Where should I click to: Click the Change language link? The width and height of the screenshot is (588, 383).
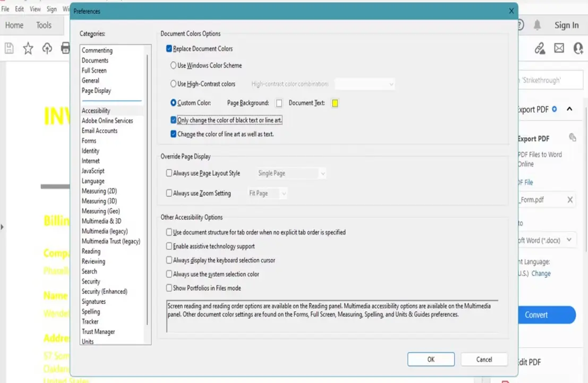point(541,274)
